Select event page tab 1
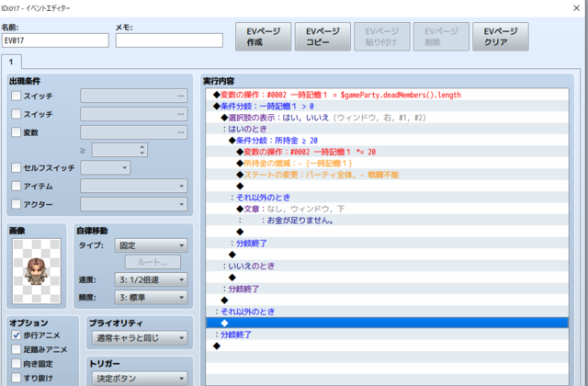 11,62
